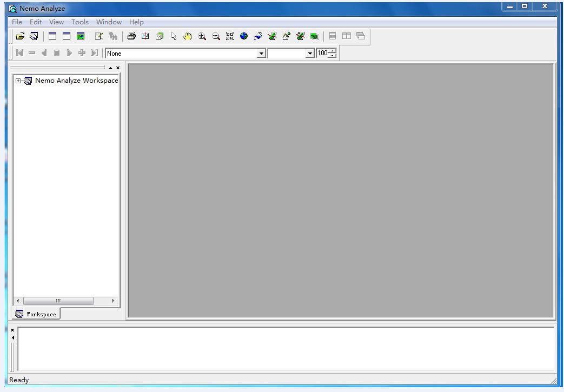The image size is (564, 392).
Task: Click into the 100 value field
Action: 323,53
